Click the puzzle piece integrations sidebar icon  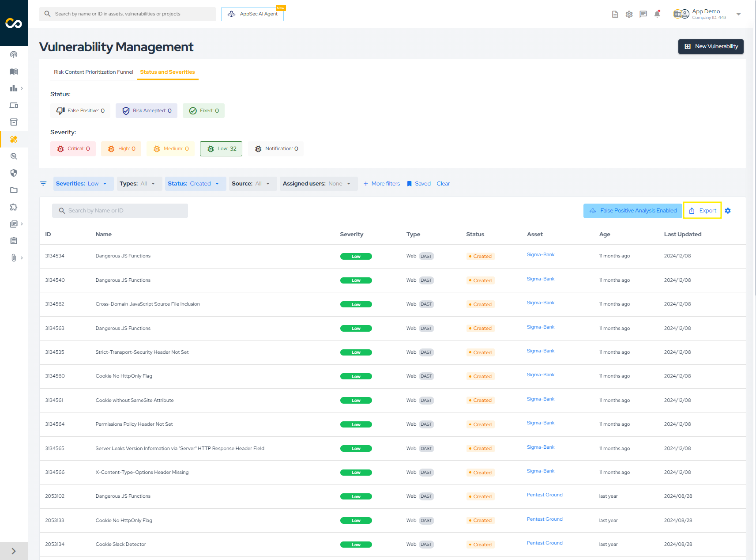point(14,207)
